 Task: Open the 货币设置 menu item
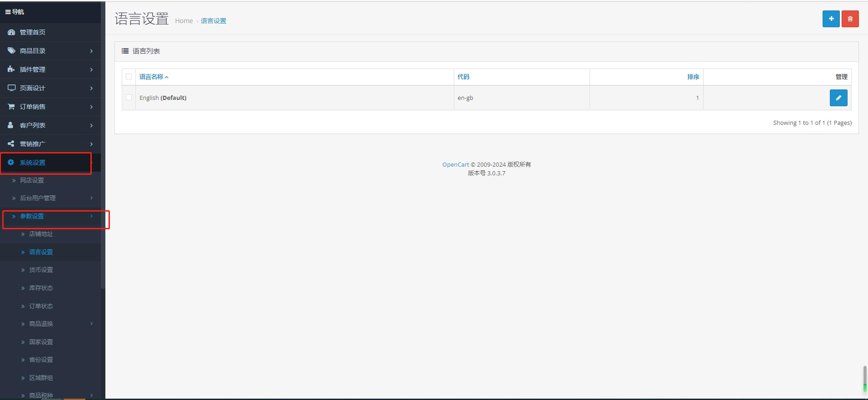pos(41,270)
